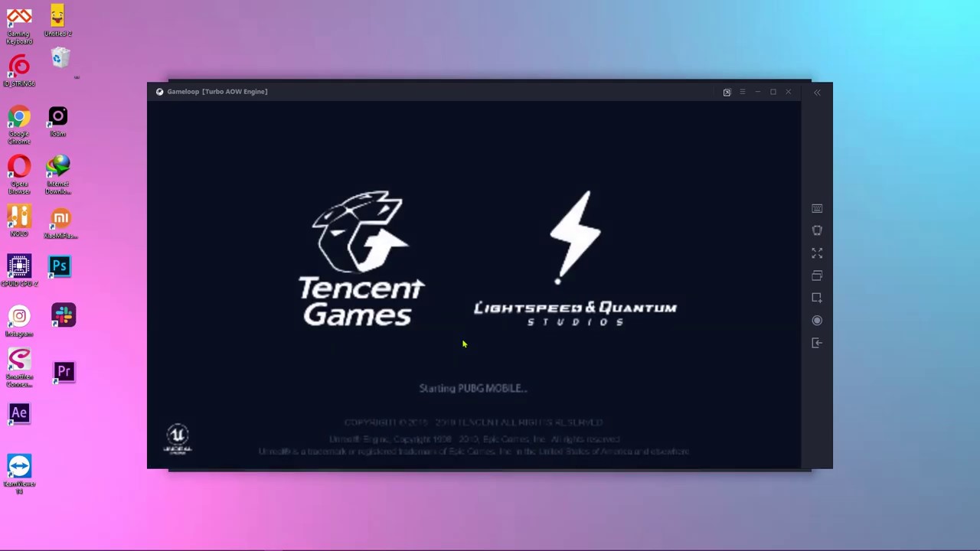Screen dimensions: 980x551
Task: Select the TeamViewer 14 desktop shortcut
Action: click(19, 474)
